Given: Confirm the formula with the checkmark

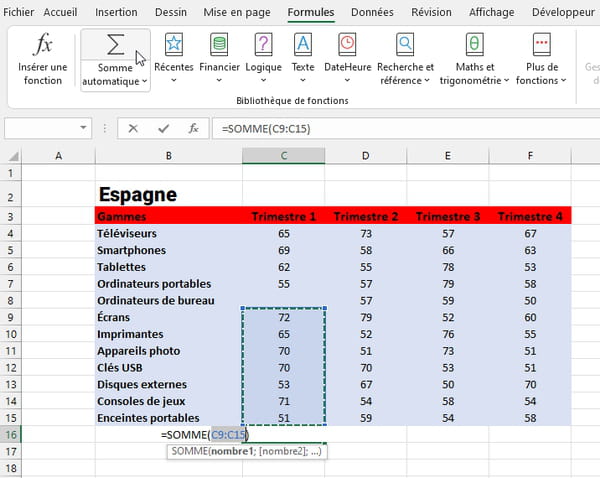Looking at the screenshot, I should (164, 128).
